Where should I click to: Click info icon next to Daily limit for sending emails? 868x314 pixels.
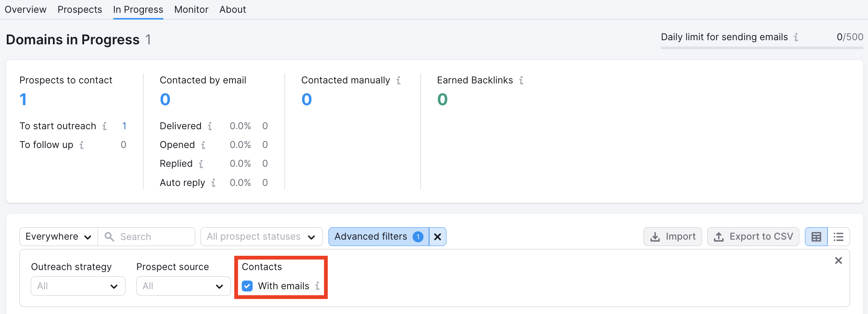pos(796,37)
